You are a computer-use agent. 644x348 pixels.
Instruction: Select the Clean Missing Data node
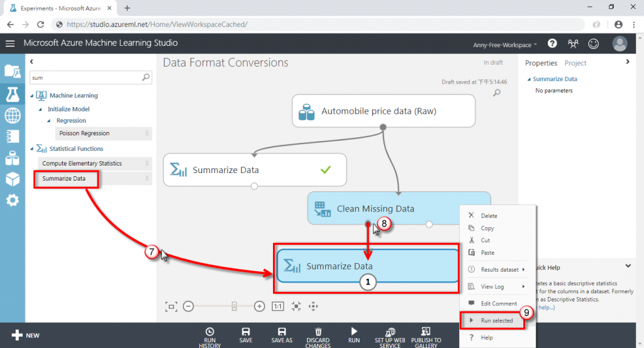click(x=399, y=208)
